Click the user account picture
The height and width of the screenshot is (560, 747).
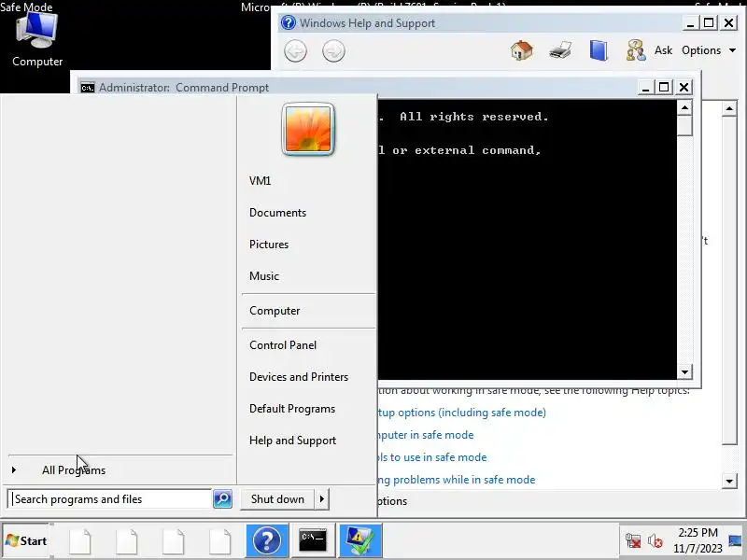tap(308, 130)
